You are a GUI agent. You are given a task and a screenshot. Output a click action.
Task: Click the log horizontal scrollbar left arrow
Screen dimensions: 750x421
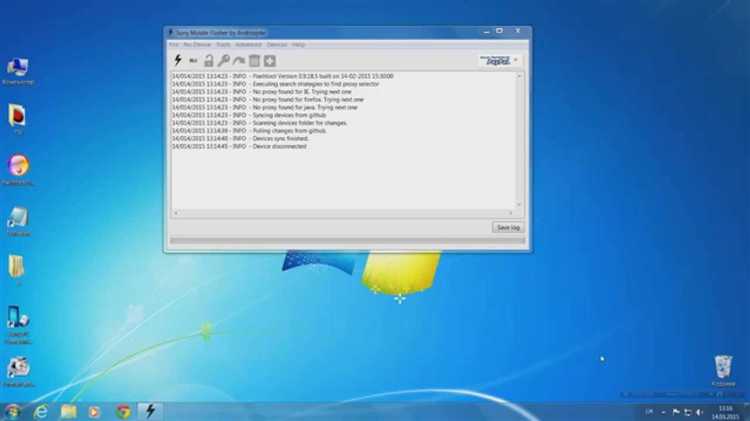(176, 213)
